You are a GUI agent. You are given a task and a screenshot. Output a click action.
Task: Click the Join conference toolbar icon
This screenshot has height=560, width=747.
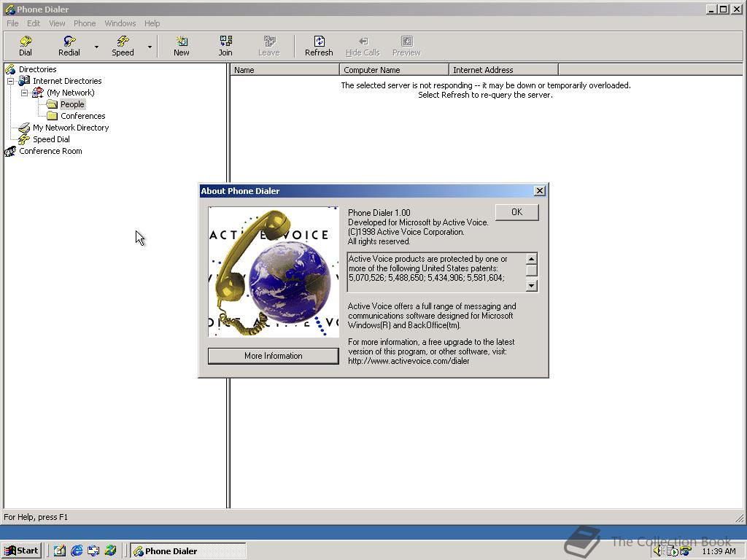point(225,45)
